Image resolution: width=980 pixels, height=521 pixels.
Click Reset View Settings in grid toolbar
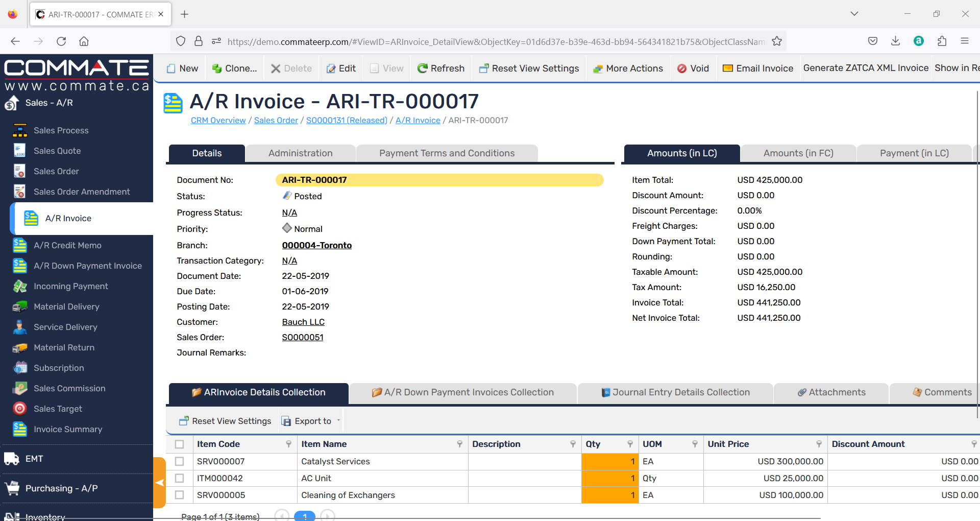[225, 421]
